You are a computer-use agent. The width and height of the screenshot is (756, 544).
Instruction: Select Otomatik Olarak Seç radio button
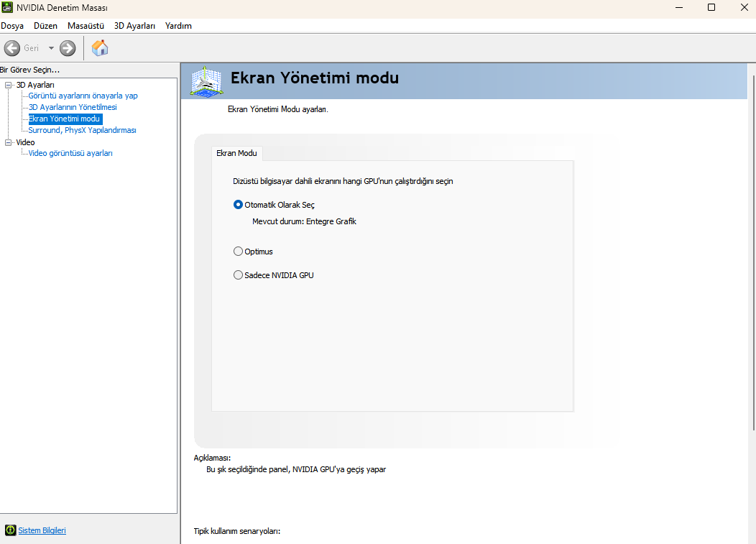[238, 205]
